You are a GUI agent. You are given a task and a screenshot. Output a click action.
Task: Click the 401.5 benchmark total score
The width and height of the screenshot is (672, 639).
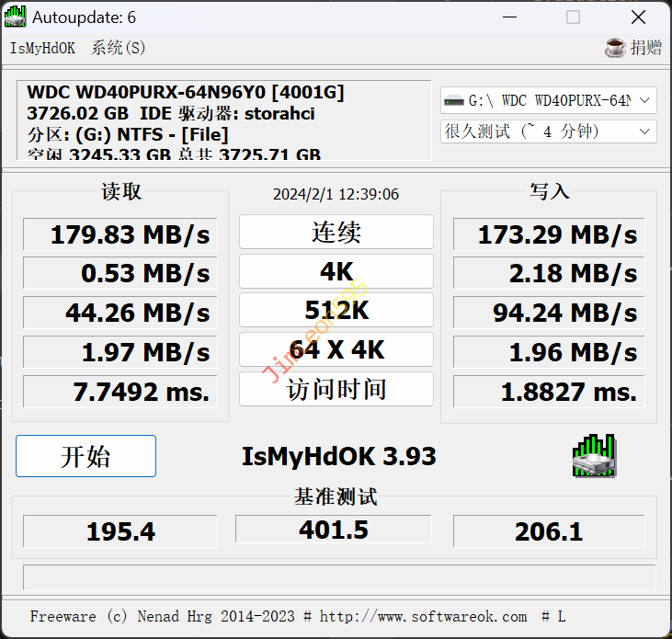pyautogui.click(x=334, y=530)
